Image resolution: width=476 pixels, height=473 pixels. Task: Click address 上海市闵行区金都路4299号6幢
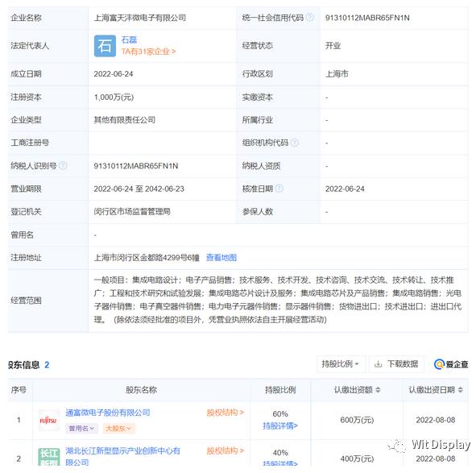point(147,258)
